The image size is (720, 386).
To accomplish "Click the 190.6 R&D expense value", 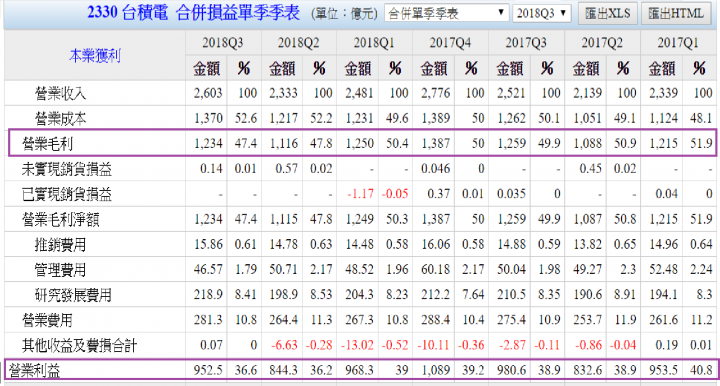I will coord(588,294).
